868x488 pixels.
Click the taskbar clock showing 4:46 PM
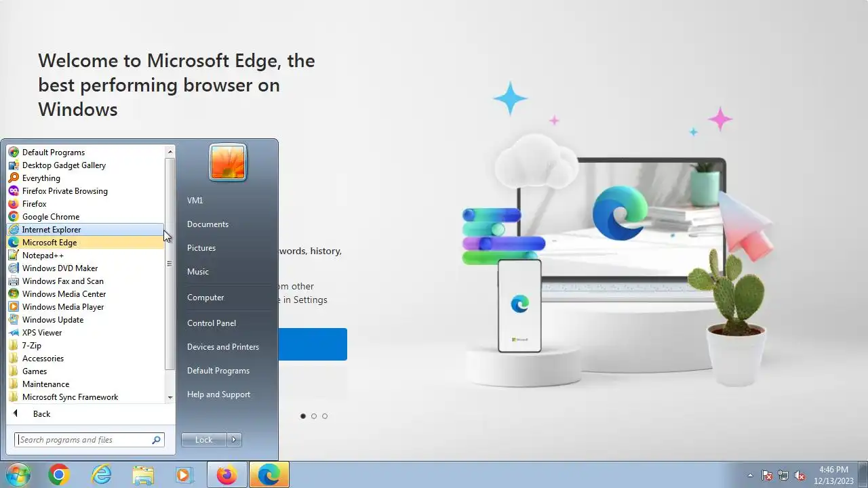pos(833,475)
